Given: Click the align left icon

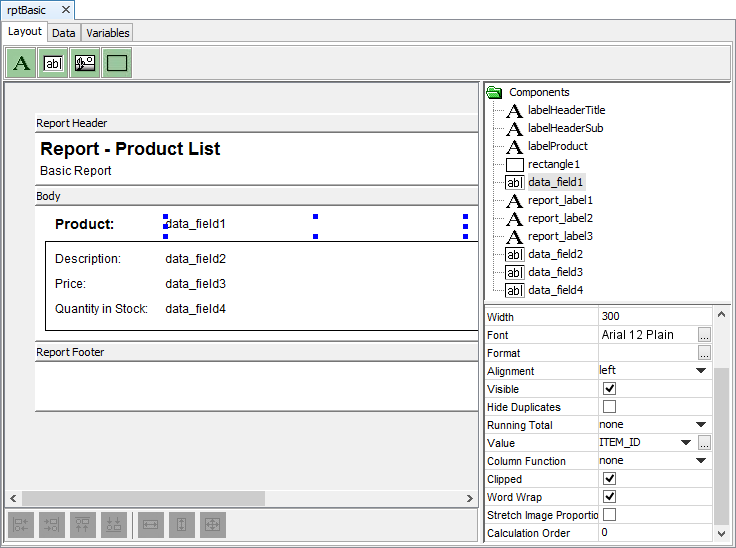Looking at the screenshot, I should tap(22, 524).
